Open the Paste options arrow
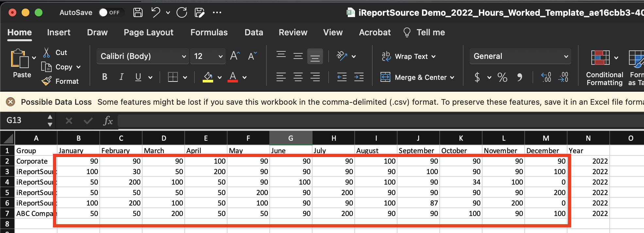 34,58
